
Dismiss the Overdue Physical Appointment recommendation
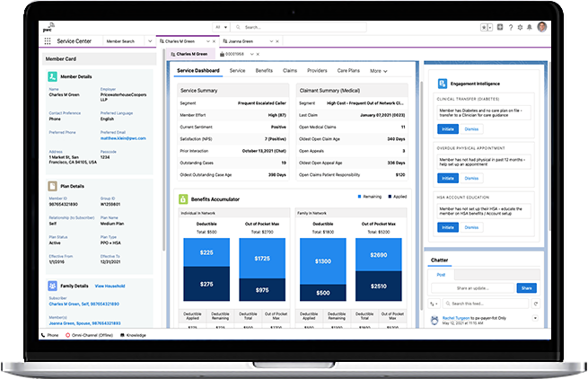pos(471,179)
